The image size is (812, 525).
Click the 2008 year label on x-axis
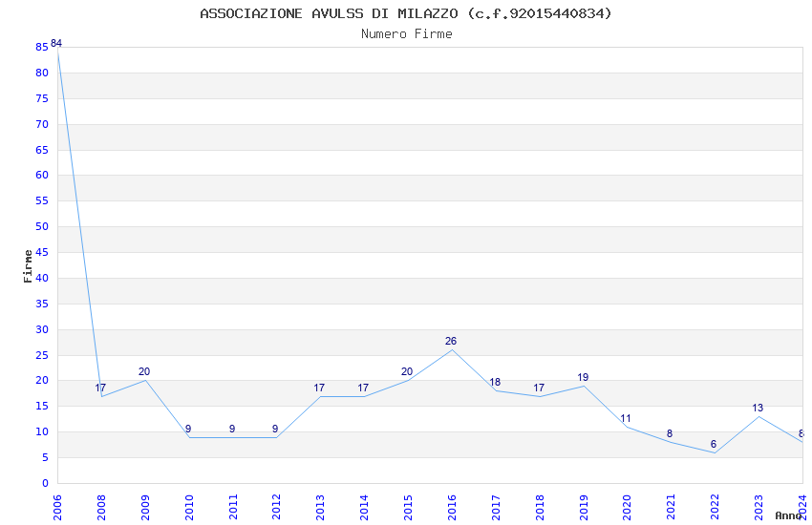point(101,508)
